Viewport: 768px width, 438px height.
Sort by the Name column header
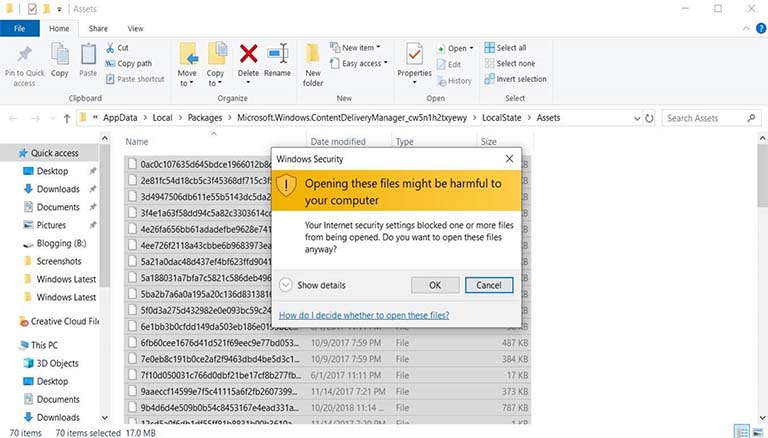[137, 142]
